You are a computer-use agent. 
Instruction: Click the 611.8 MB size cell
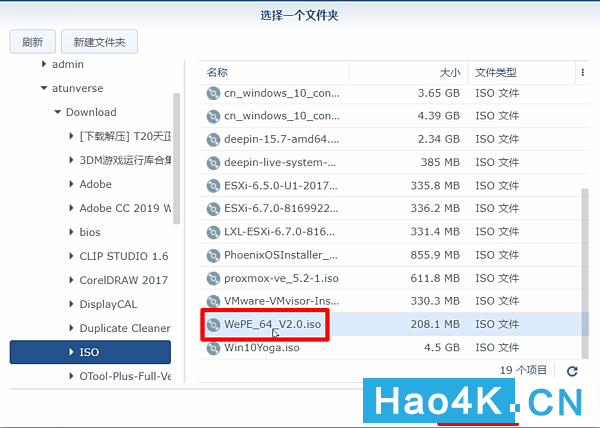[435, 278]
